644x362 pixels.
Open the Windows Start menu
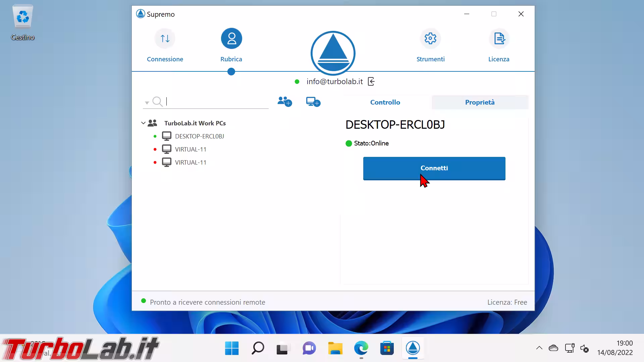tap(231, 348)
